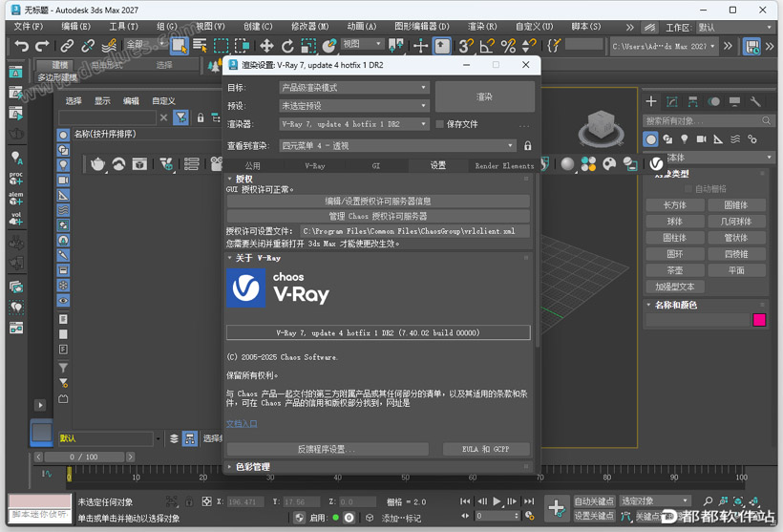Viewport: 783px width, 532px height.
Task: Collapse the Name and Color rollout
Action: [x=648, y=305]
